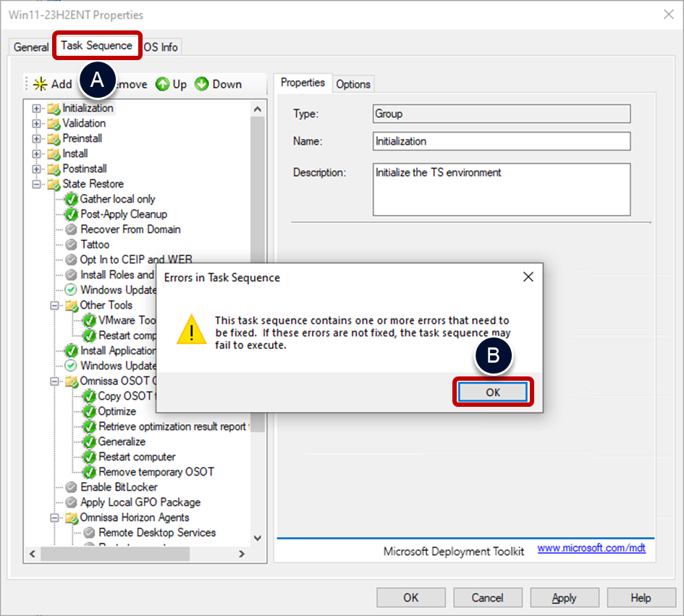The image size is (684, 616).
Task: Expand the Validation group
Action: tap(35, 123)
